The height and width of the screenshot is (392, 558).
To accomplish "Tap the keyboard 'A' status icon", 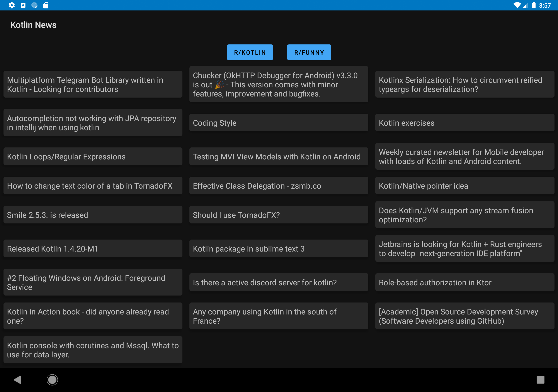I will pyautogui.click(x=23, y=5).
